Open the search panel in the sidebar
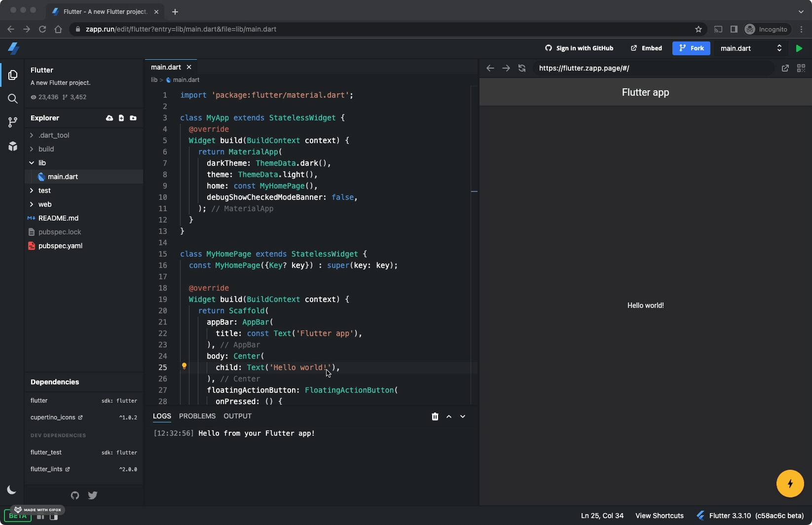 point(13,99)
